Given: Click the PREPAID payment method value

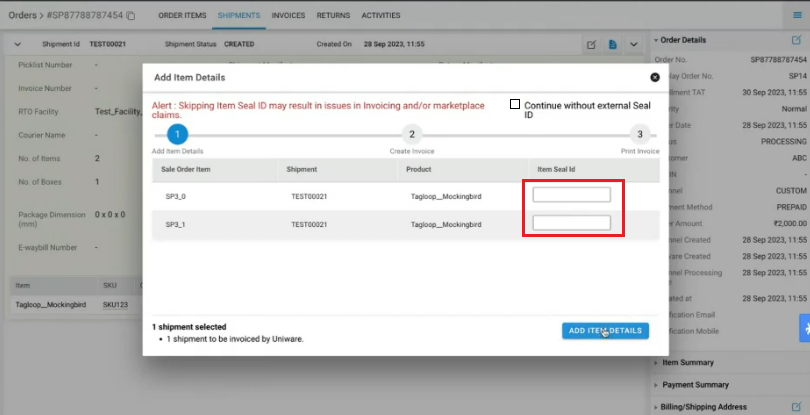Looking at the screenshot, I should pyautogui.click(x=790, y=207).
